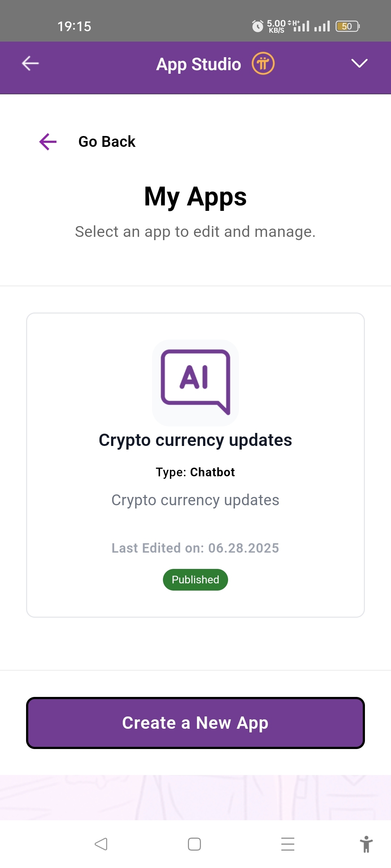Tap Android home square navigation button
This screenshot has width=391, height=868.
click(194, 844)
